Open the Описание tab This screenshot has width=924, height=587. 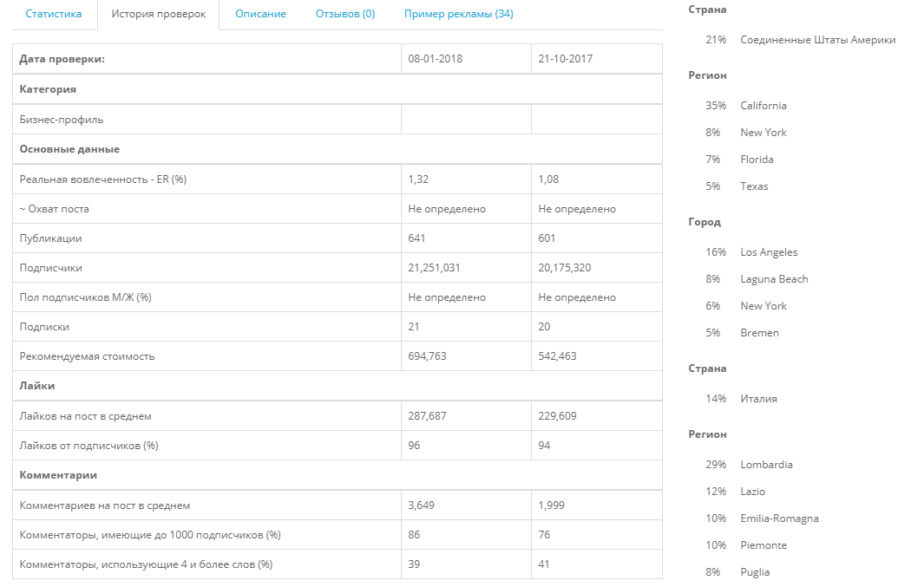tap(260, 14)
